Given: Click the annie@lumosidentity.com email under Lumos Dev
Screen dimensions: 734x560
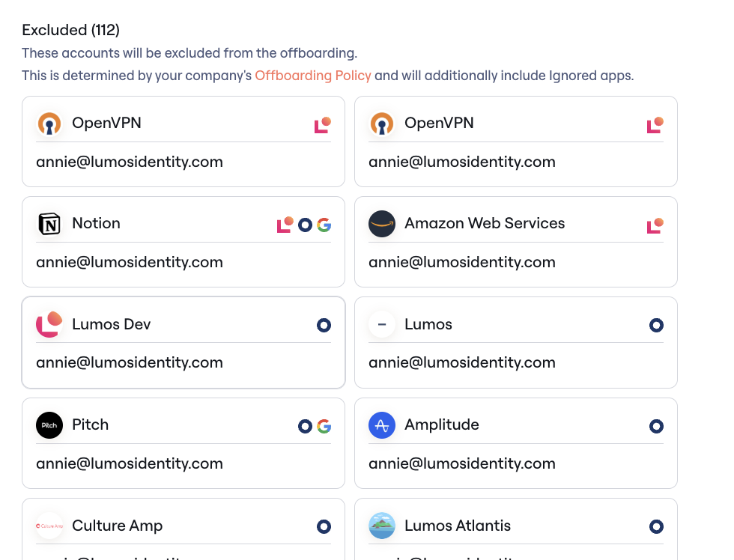Looking at the screenshot, I should (130, 362).
